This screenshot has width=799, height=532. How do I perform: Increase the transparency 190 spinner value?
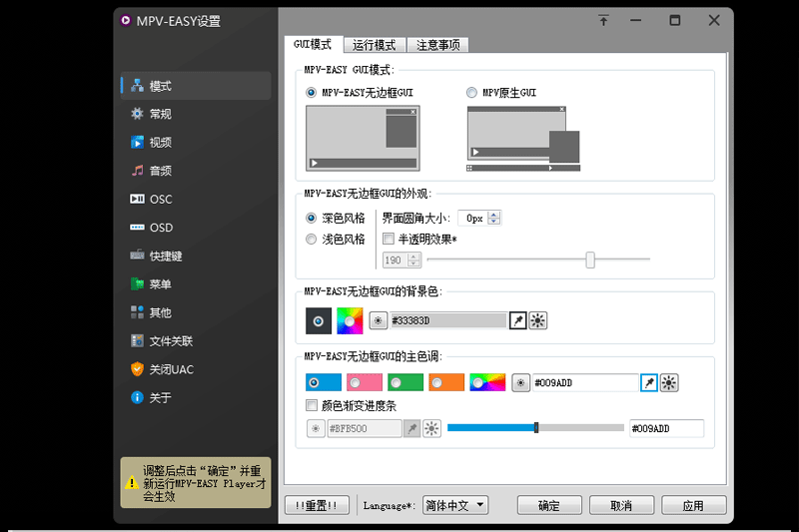(x=414, y=257)
